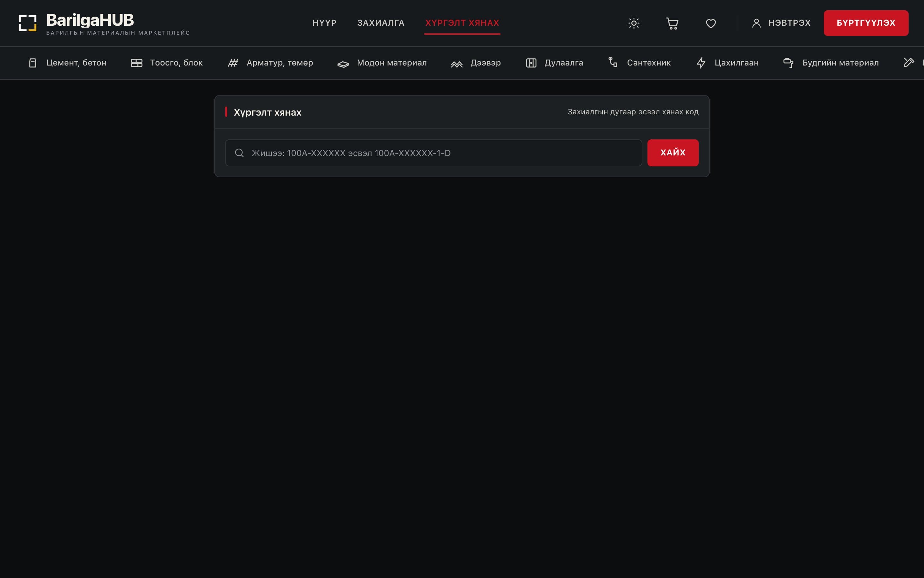Click the hammer tools icon at category bar end
Image resolution: width=924 pixels, height=578 pixels.
pyautogui.click(x=909, y=62)
